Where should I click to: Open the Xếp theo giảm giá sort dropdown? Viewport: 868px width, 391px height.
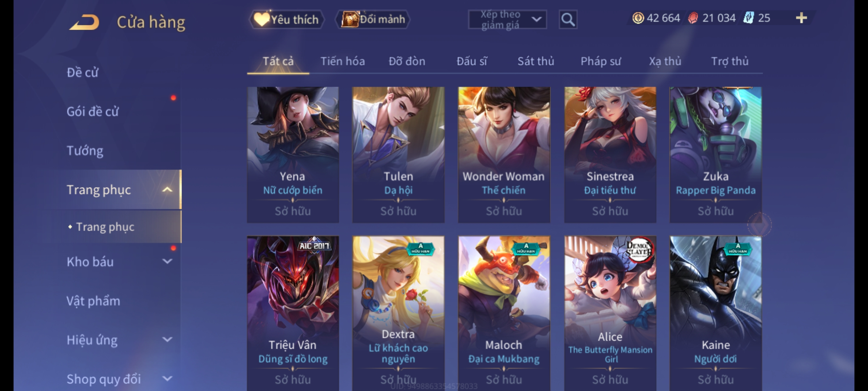(x=507, y=20)
